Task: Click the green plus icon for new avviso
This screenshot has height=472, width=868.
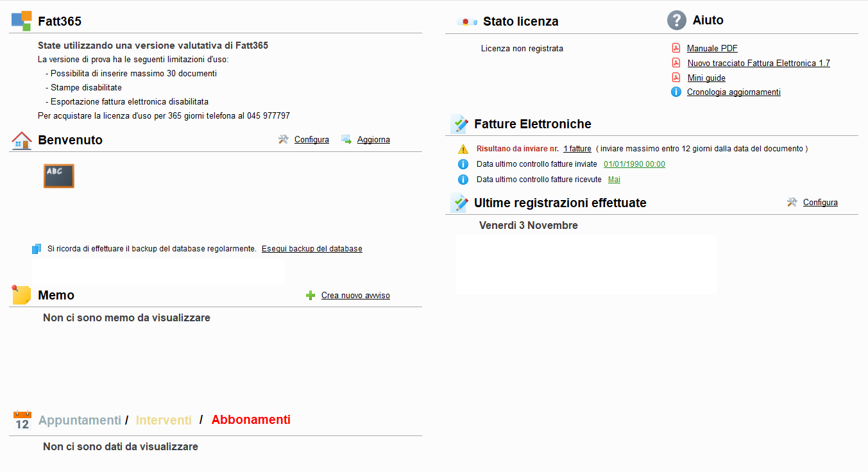Action: (x=311, y=296)
